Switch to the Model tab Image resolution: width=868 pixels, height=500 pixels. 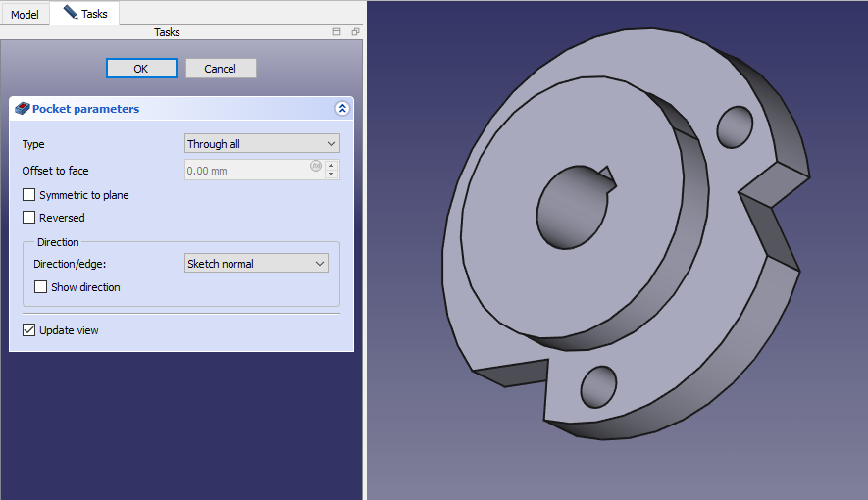[25, 15]
